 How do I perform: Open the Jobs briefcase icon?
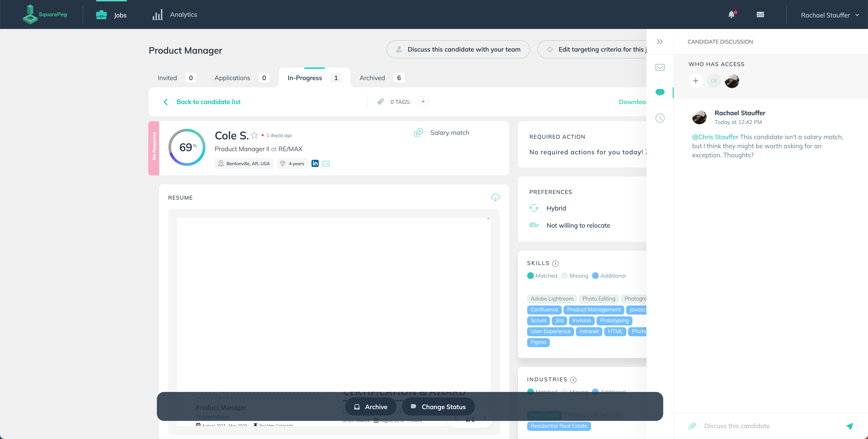pos(101,15)
